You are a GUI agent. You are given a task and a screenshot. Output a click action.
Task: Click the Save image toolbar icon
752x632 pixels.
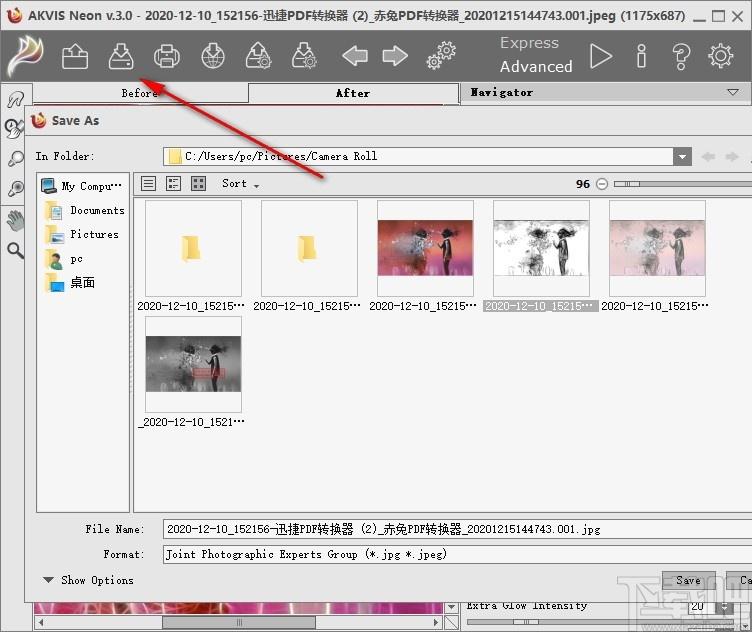coord(121,56)
